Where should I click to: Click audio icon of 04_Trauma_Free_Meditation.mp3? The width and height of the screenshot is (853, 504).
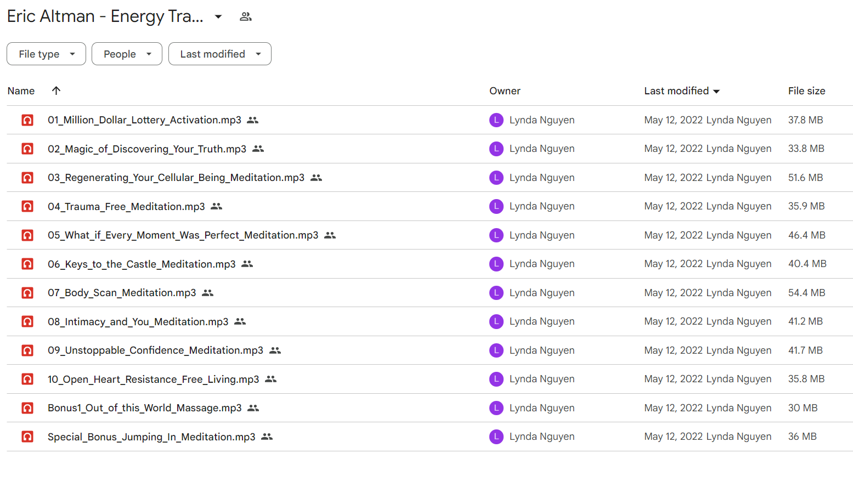[27, 206]
